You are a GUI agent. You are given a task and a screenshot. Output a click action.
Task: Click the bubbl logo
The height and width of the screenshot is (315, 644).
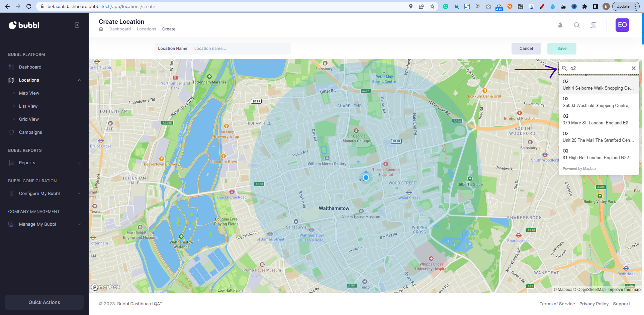click(x=24, y=25)
